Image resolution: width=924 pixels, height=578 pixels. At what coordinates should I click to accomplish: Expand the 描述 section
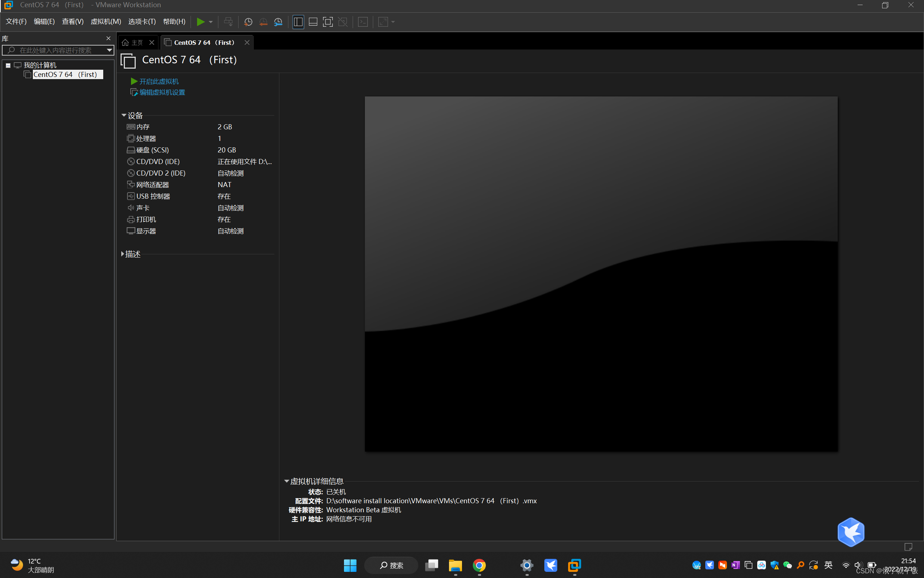(x=123, y=254)
